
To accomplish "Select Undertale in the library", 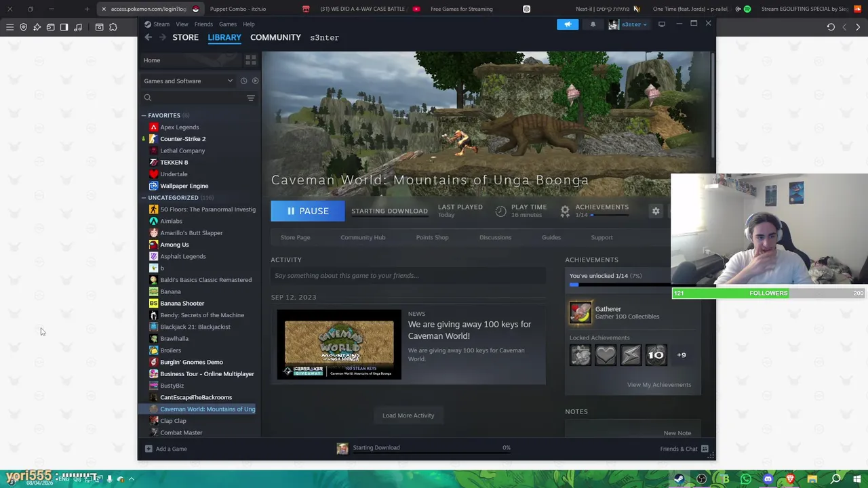I will coord(173,174).
